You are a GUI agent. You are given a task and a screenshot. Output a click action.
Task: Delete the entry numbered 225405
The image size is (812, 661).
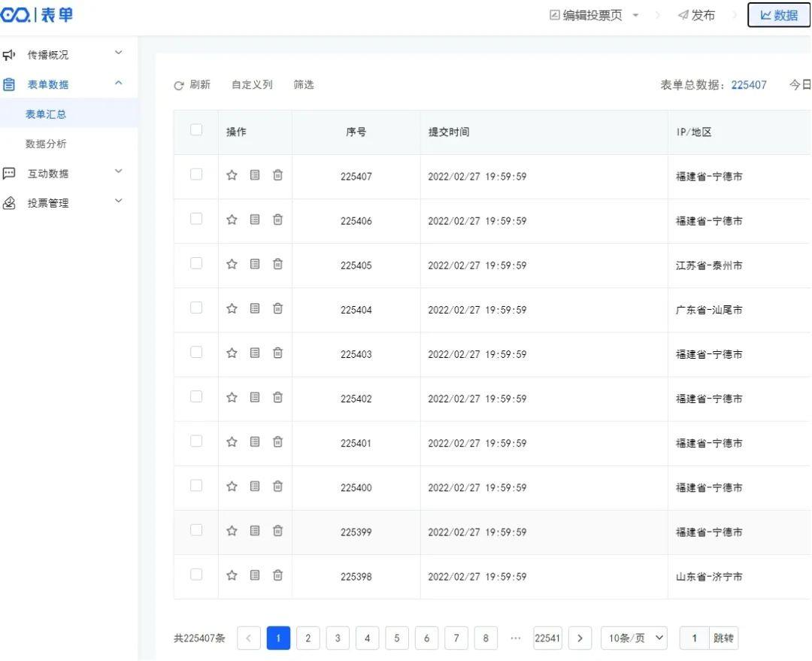(x=277, y=264)
